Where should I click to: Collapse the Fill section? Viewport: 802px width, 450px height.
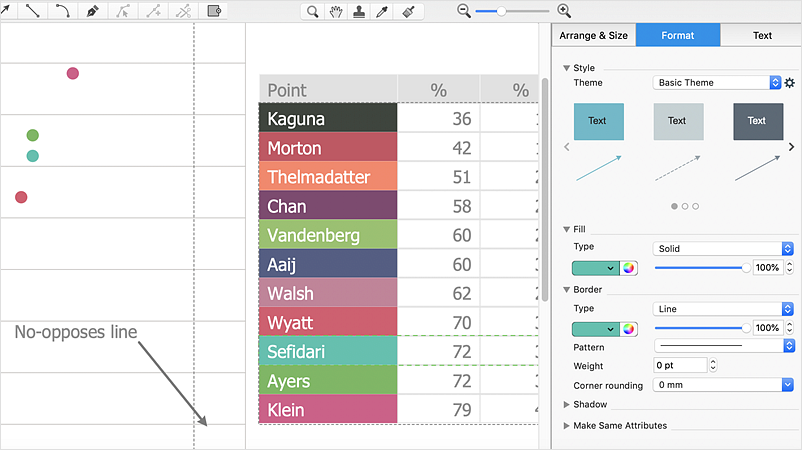[567, 229]
